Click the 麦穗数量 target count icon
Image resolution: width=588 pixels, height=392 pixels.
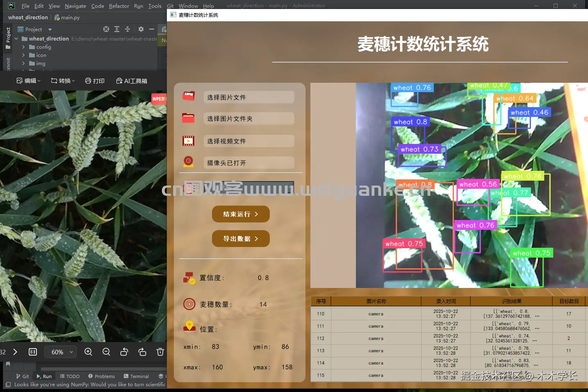[189, 304]
